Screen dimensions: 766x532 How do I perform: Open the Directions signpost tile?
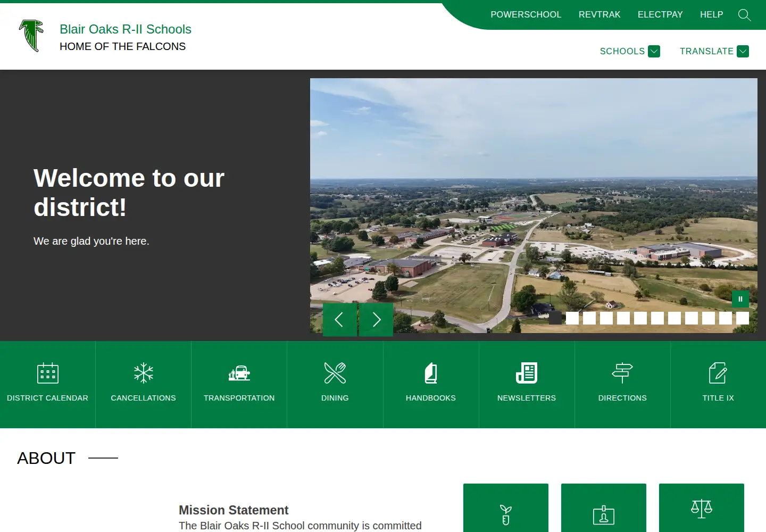tap(622, 384)
